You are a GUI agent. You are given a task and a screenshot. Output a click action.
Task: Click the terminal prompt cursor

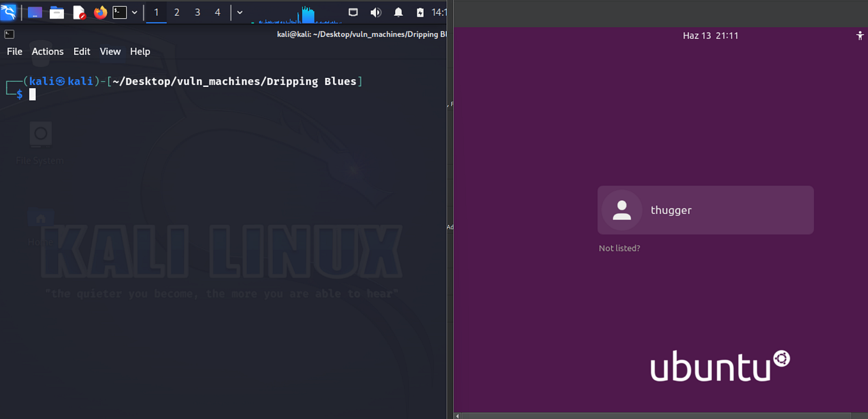[x=33, y=95]
